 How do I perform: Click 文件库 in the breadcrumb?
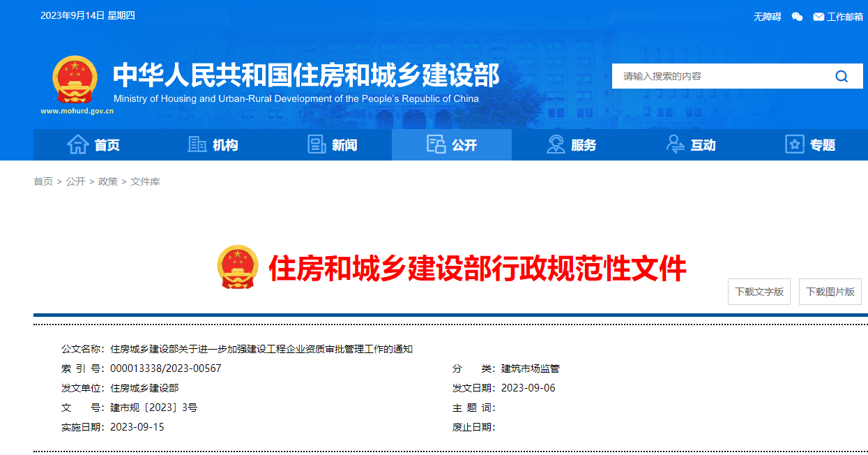pos(145,181)
